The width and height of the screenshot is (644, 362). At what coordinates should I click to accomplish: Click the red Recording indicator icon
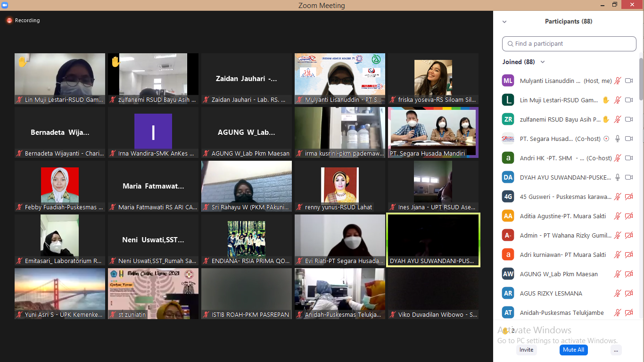pyautogui.click(x=9, y=20)
